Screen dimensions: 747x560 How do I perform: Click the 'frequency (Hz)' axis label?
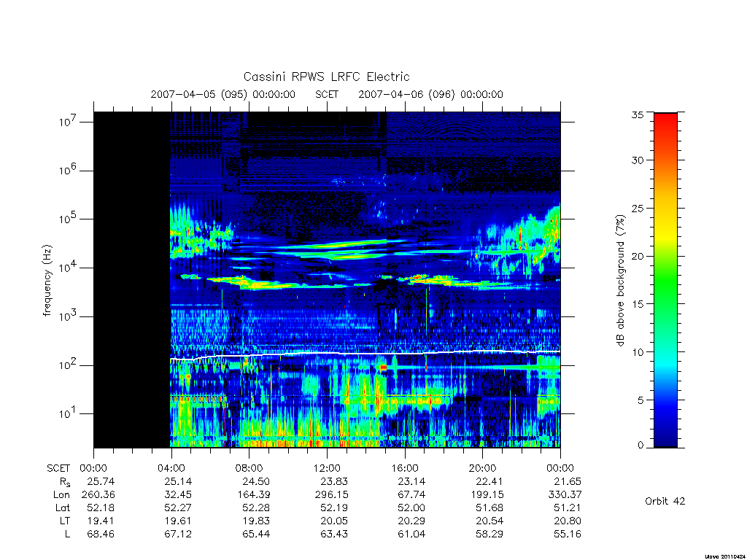(47, 281)
